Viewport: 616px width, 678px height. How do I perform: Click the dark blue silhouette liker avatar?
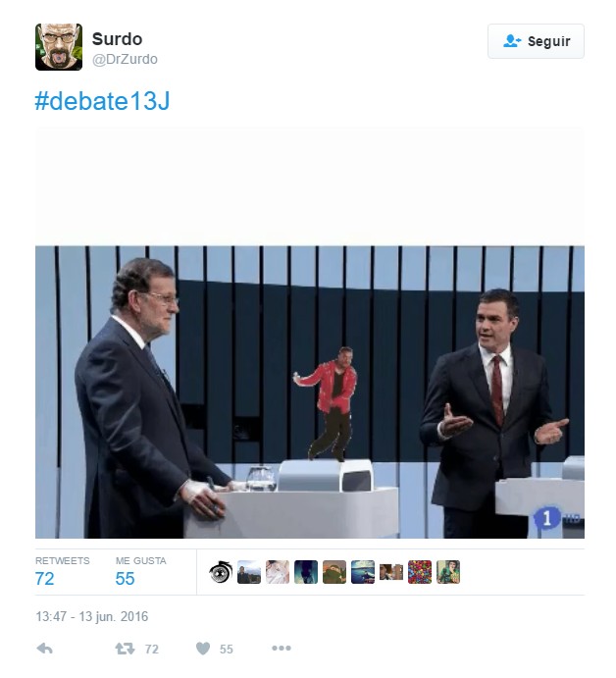click(x=306, y=572)
